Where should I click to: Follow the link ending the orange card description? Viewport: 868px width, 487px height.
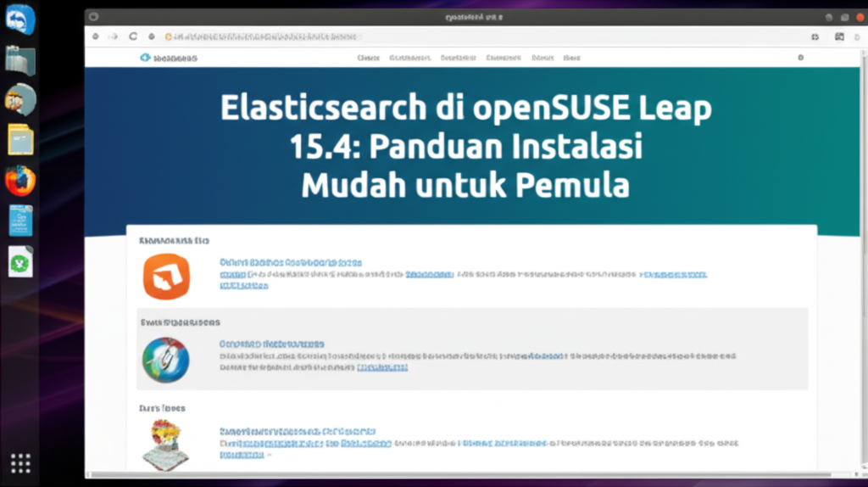(243, 285)
